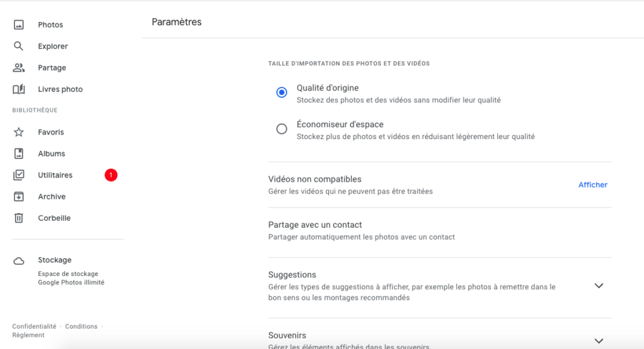
Task: Open the Stockage cloud icon
Action: pyautogui.click(x=18, y=261)
